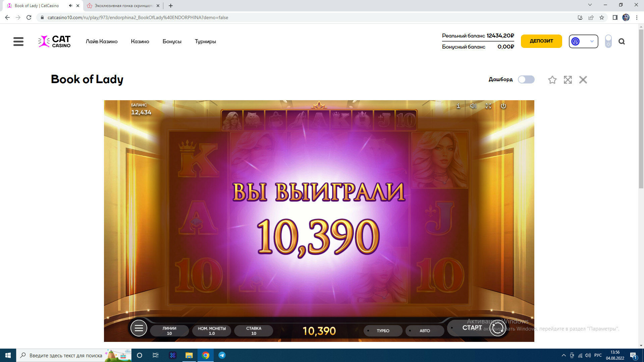The width and height of the screenshot is (644, 362).
Task: Open site search magnifier icon
Action: click(x=622, y=42)
